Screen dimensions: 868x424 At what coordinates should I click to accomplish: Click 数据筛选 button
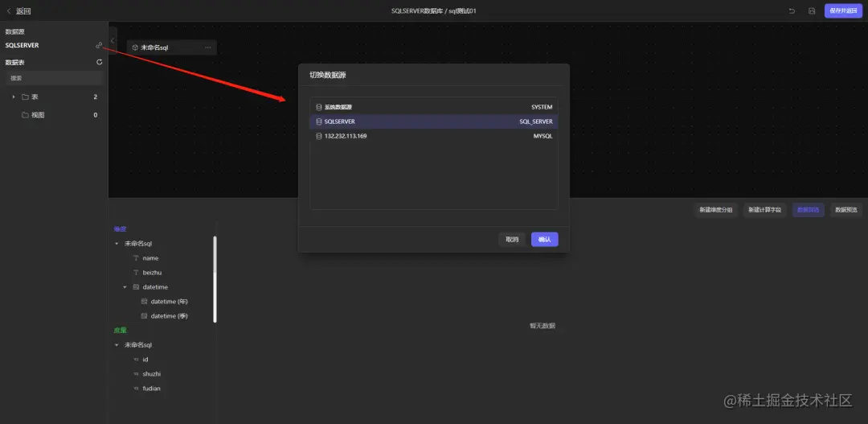809,210
